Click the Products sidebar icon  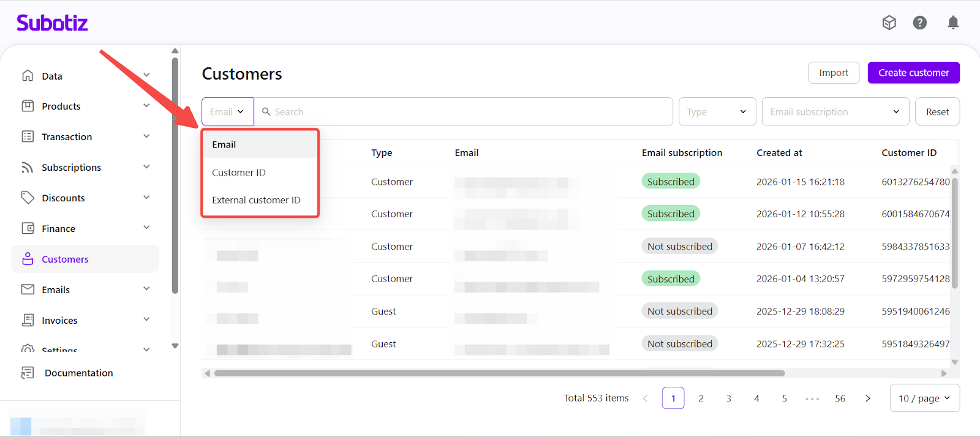tap(28, 106)
